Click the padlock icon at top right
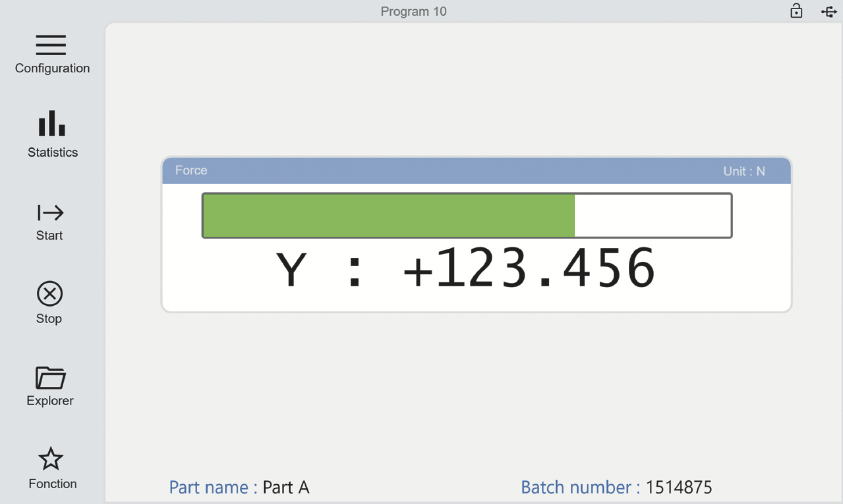The width and height of the screenshot is (843, 504). (796, 11)
